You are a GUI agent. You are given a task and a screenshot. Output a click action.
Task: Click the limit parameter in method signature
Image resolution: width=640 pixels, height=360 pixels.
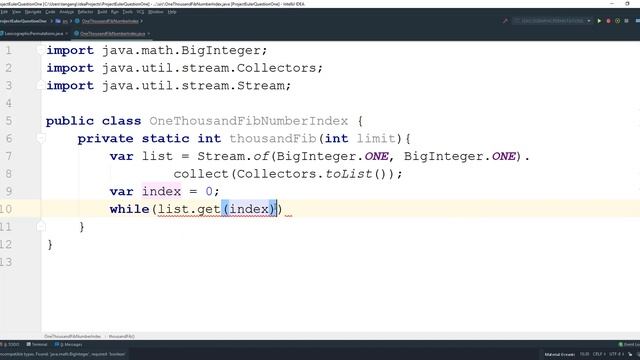(376, 139)
